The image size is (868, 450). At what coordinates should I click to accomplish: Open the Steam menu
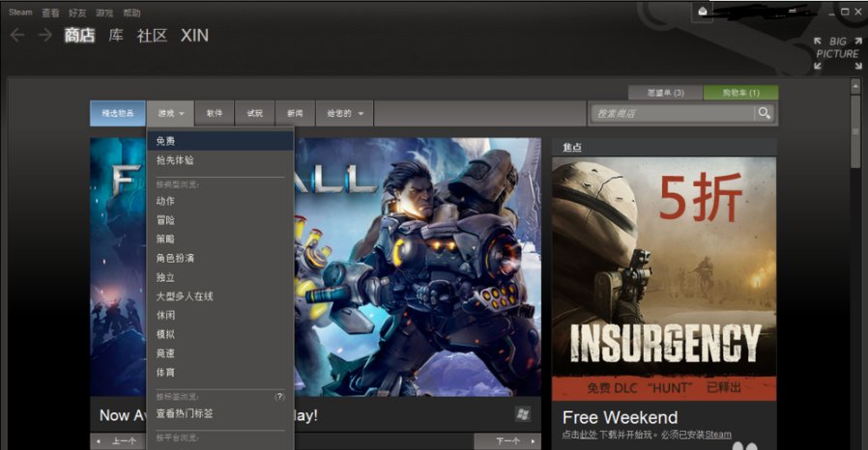(x=20, y=13)
